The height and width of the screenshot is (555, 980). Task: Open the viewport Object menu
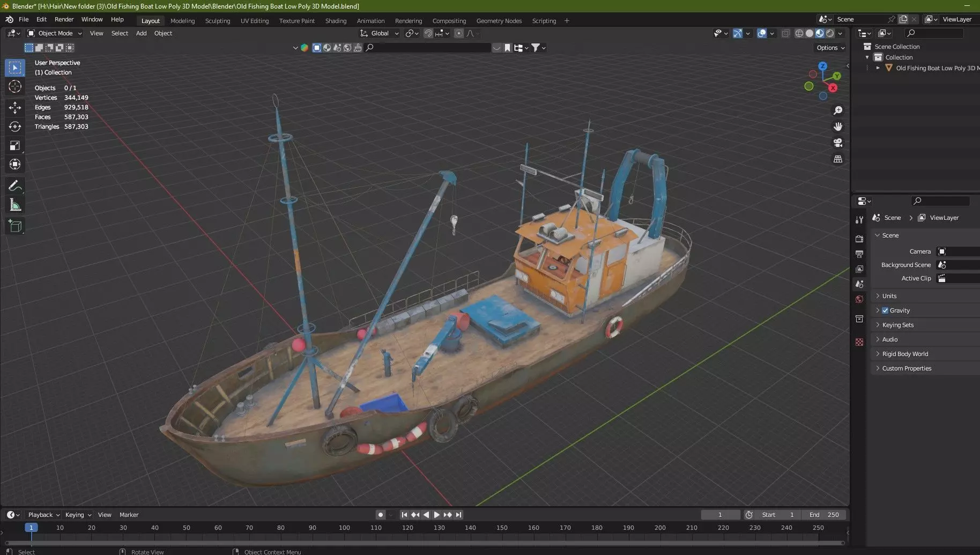[163, 33]
